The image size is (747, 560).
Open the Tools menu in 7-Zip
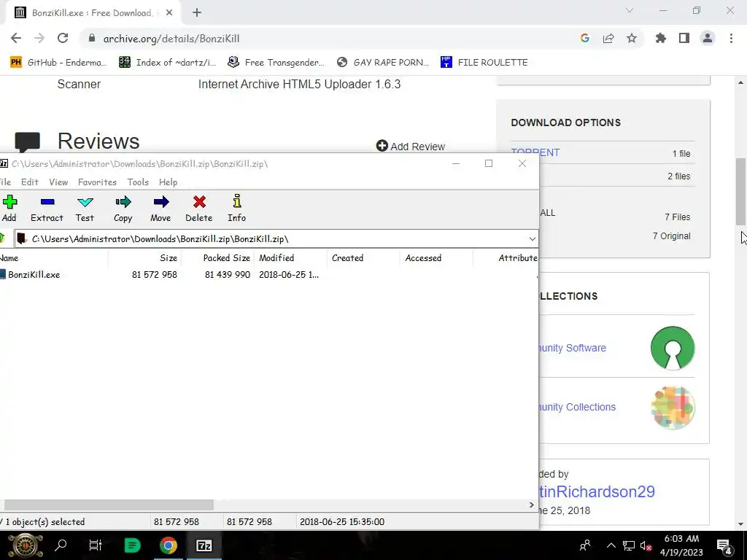pyautogui.click(x=138, y=182)
